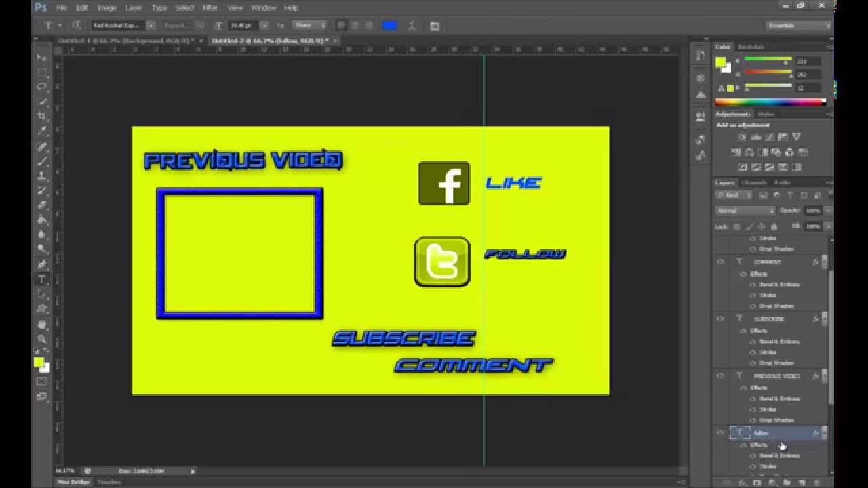Viewport: 868px width, 488px height.
Task: Toggle lock transparent pixels in Layers panel
Action: pyautogui.click(x=738, y=226)
